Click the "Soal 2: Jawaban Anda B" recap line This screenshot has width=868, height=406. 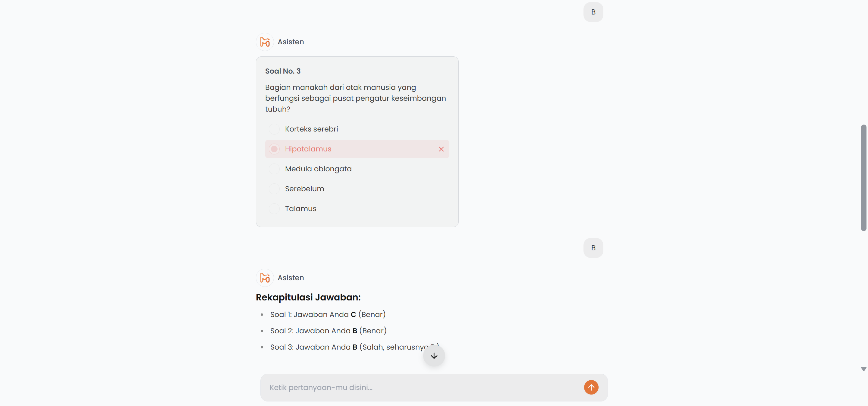[328, 331]
